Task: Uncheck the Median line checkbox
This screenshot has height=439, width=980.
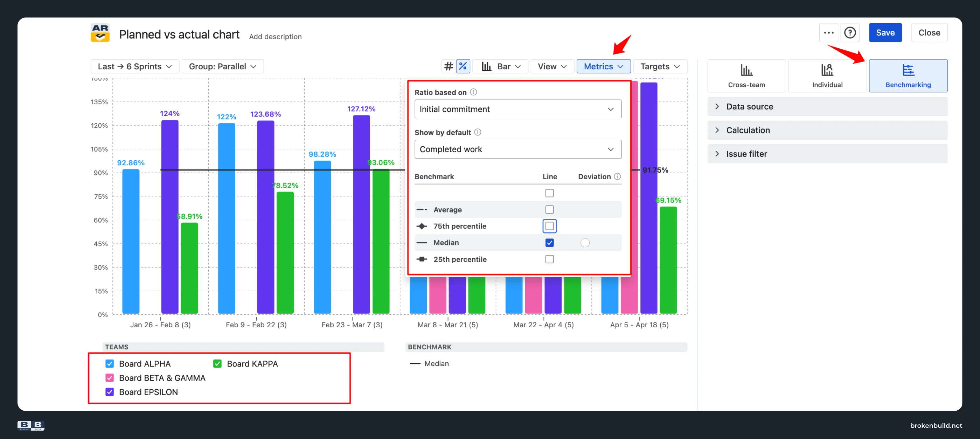Action: click(x=549, y=243)
